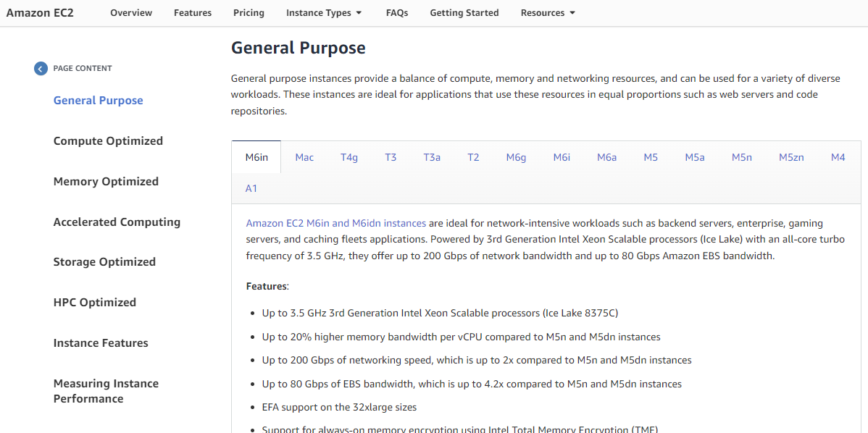The width and height of the screenshot is (868, 433).
Task: Click the Ice Lake 8375C processors bullet
Action: [x=440, y=313]
